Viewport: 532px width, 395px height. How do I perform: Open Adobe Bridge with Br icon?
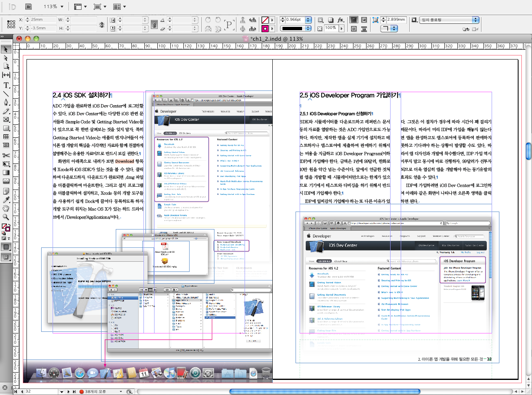(29, 7)
